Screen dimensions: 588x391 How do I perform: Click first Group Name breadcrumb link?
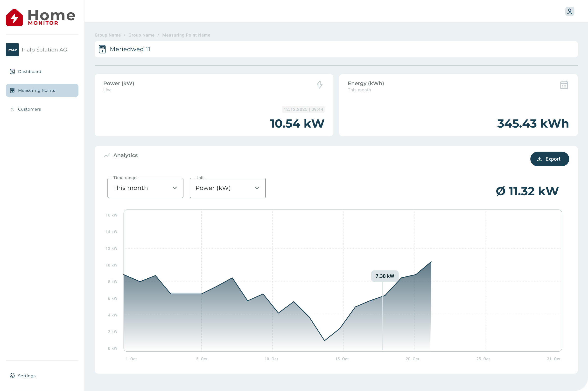coord(108,35)
